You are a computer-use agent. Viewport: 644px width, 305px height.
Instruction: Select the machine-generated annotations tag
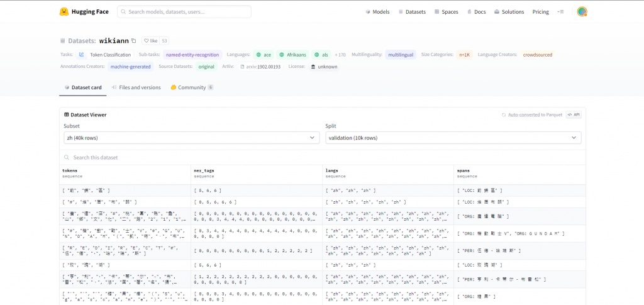[131, 67]
